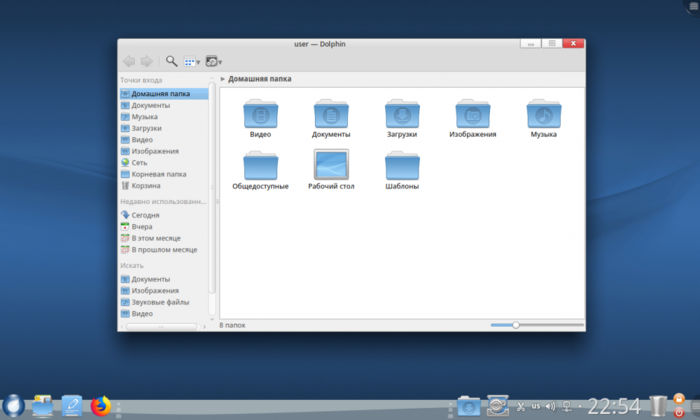Click the clock showing 22:54

(614, 405)
